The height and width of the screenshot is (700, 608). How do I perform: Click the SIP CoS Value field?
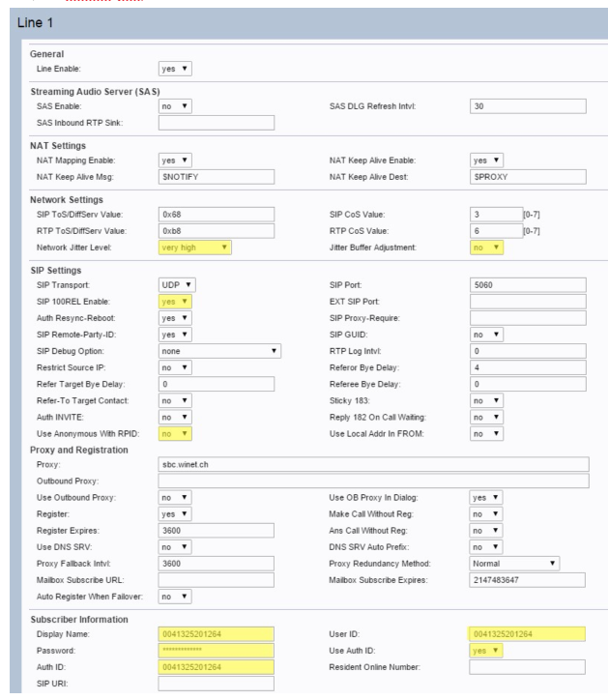coord(497,215)
